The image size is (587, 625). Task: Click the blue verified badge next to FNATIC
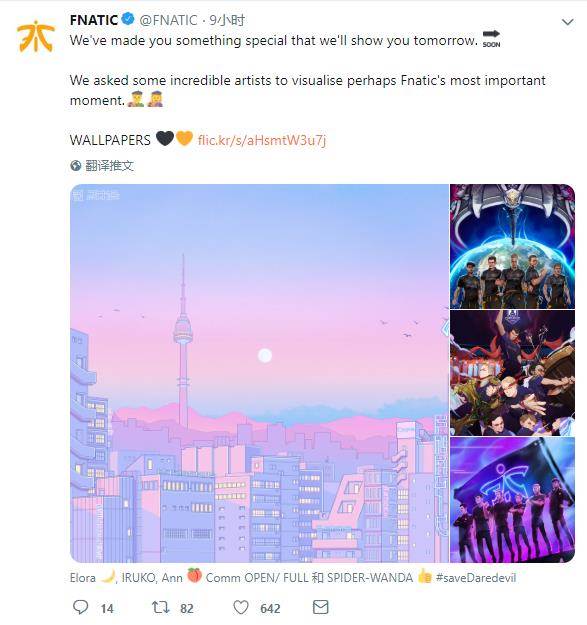(x=128, y=19)
